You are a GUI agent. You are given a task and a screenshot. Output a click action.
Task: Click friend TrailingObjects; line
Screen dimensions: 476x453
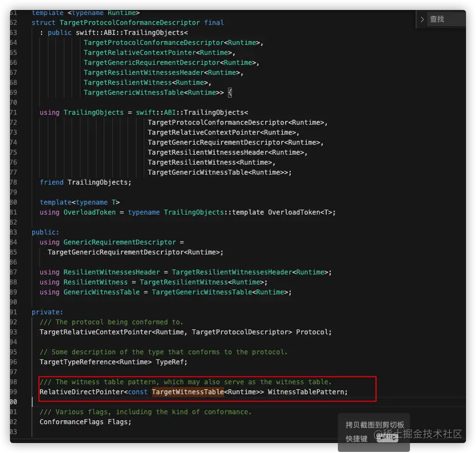click(85, 182)
